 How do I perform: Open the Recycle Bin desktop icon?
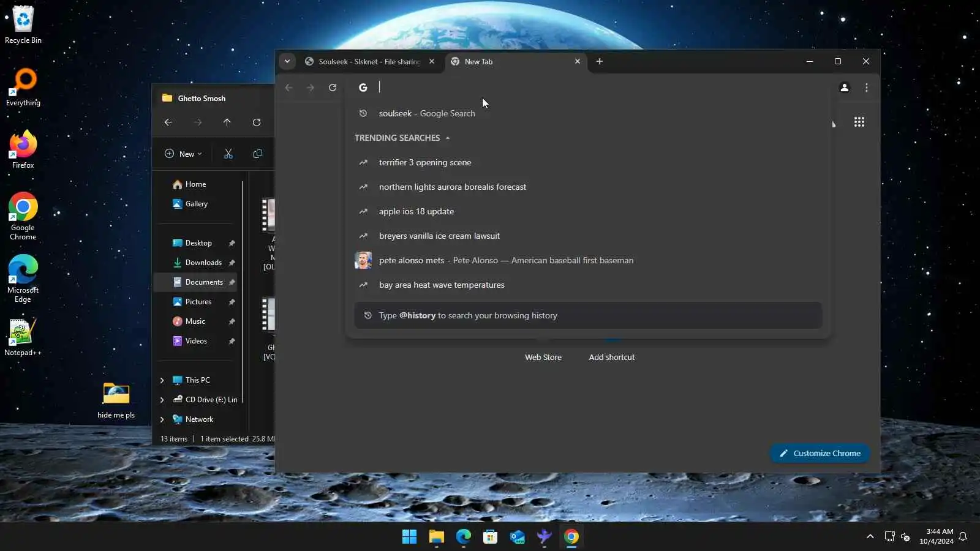click(23, 25)
